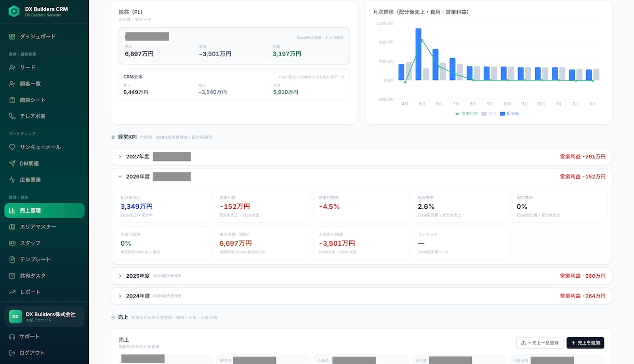Click the 営業利益率 -4.5% value

pos(329,206)
